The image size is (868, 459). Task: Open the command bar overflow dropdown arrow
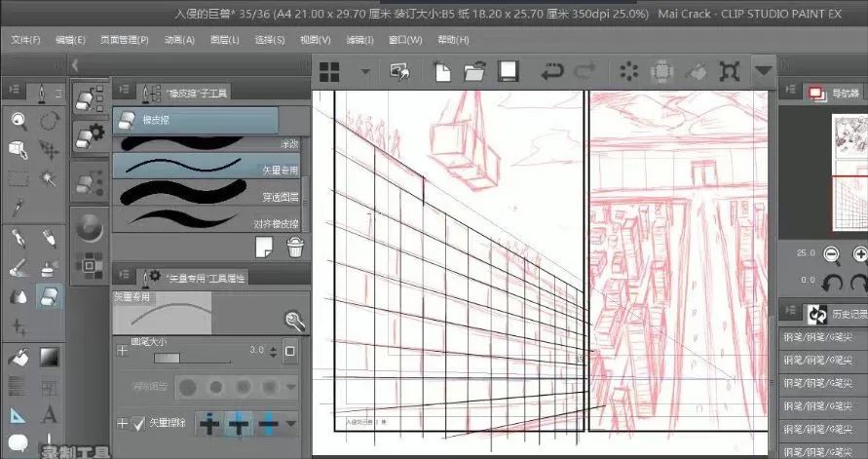[763, 71]
